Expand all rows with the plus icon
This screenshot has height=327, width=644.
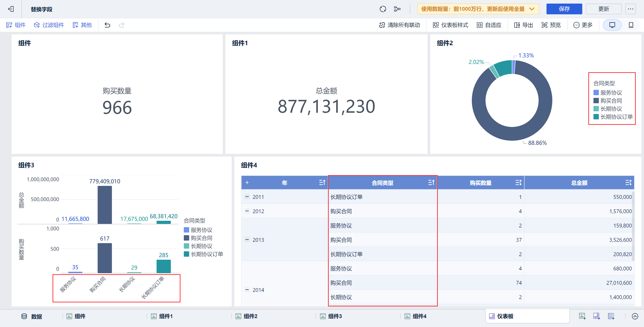[x=247, y=183]
